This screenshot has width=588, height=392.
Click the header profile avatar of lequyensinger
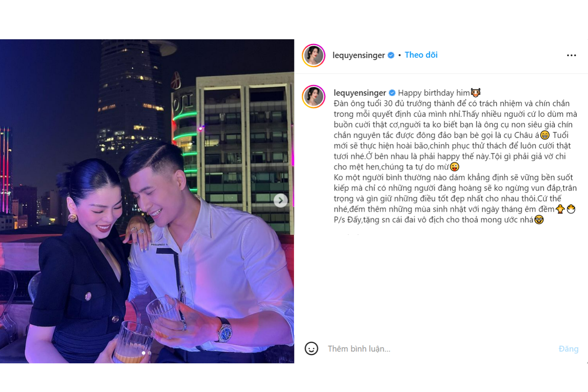tap(313, 55)
